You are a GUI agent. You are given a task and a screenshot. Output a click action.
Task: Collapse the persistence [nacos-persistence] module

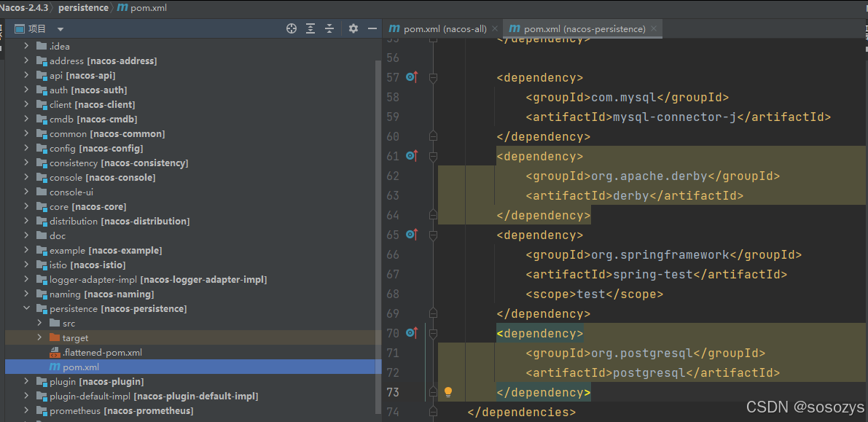click(x=26, y=308)
